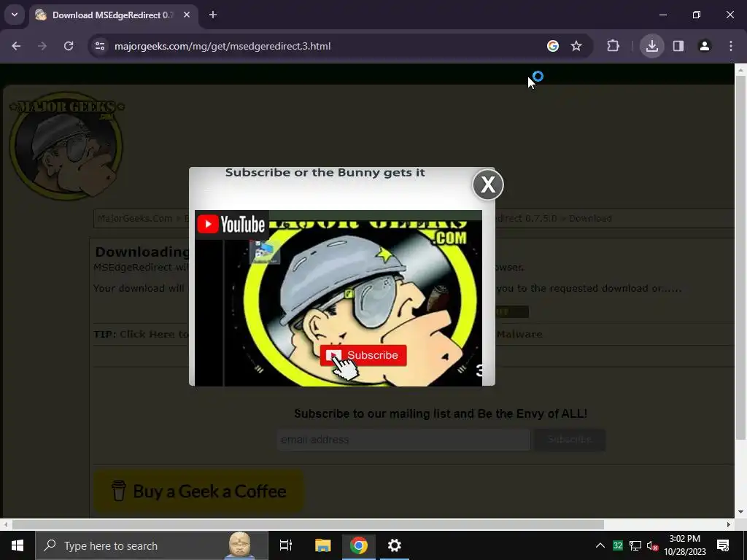
Task: Open Windows notification center icon
Action: pos(723,545)
